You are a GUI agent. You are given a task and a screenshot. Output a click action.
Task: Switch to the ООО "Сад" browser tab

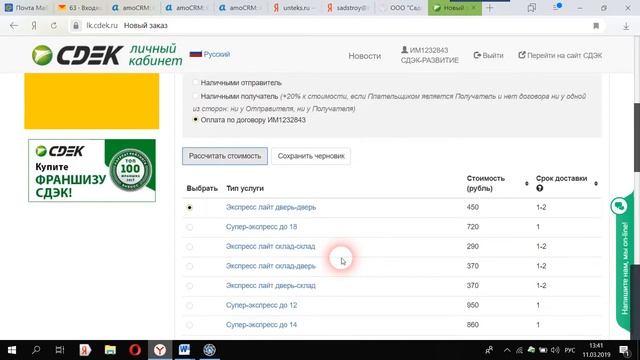click(x=401, y=8)
